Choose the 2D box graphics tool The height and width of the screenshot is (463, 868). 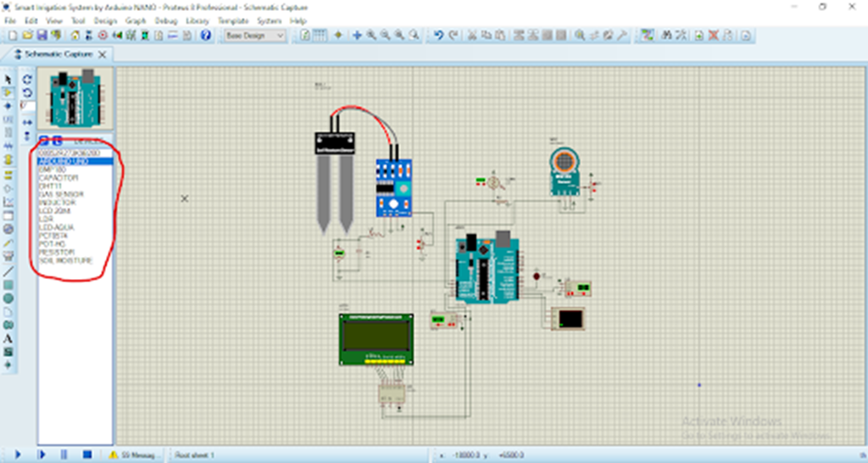pos(8,285)
